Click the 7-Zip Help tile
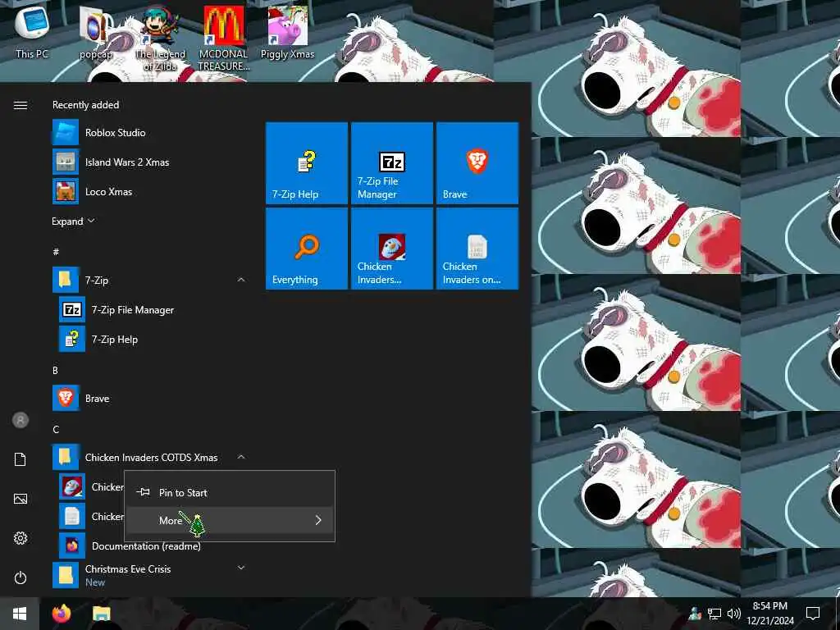Screen dimensions: 840x630 [307, 163]
